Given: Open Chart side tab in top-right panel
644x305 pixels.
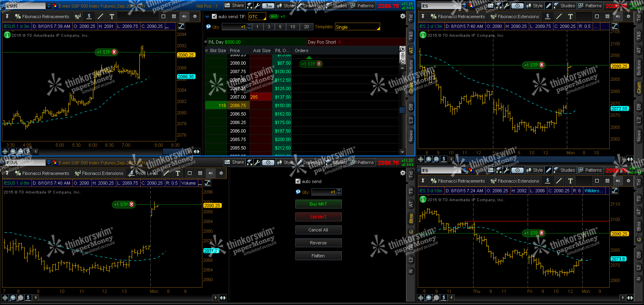Looking at the screenshot, I should click(x=639, y=87).
